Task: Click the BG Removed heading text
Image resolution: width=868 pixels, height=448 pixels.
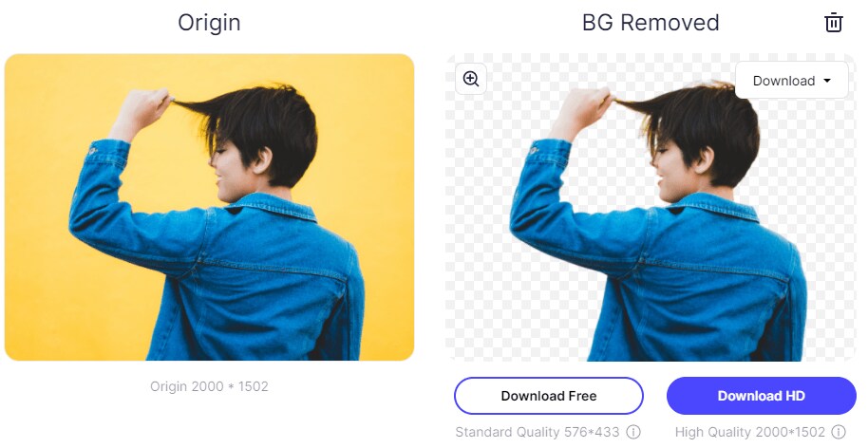Action: coord(651,23)
